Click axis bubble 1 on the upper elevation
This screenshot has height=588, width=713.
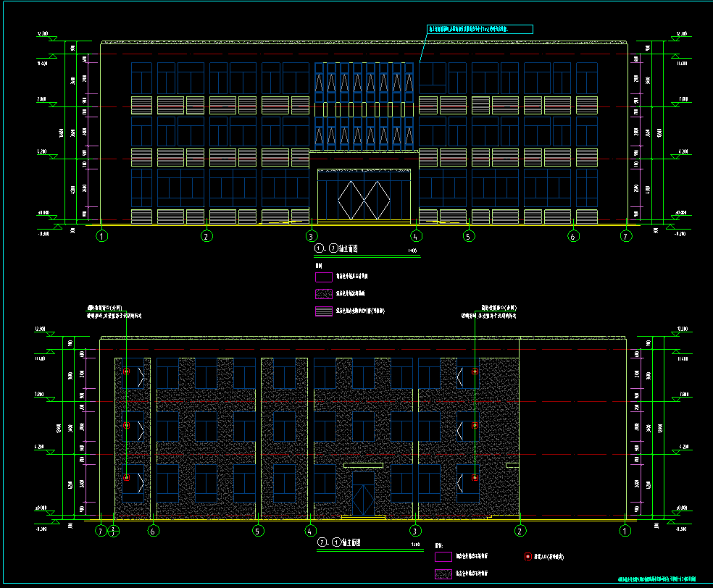tap(103, 235)
